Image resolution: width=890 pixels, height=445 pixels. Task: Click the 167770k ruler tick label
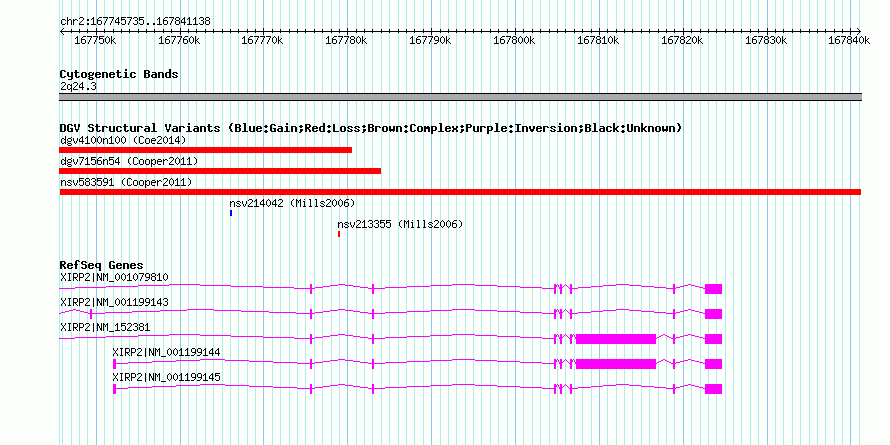(262, 41)
